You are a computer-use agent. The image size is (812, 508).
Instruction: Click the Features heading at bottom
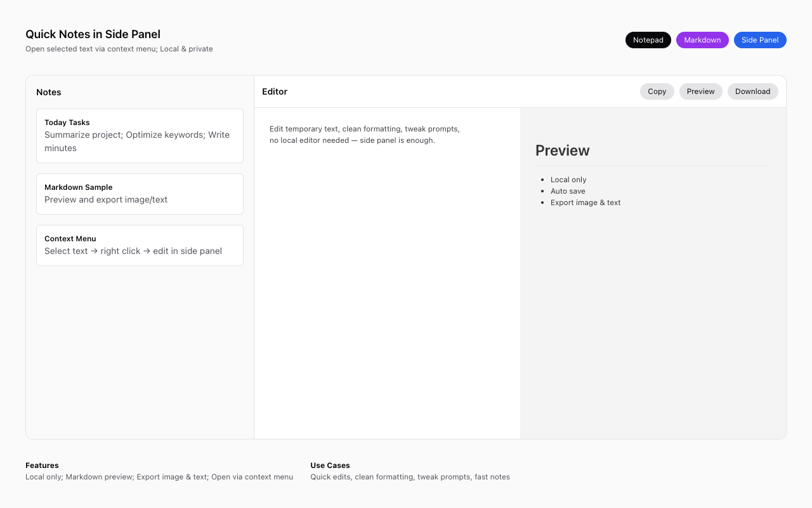tap(42, 465)
